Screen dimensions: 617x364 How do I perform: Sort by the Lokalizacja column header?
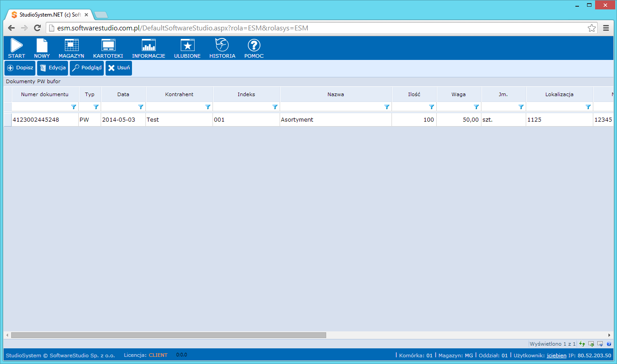pyautogui.click(x=560, y=94)
